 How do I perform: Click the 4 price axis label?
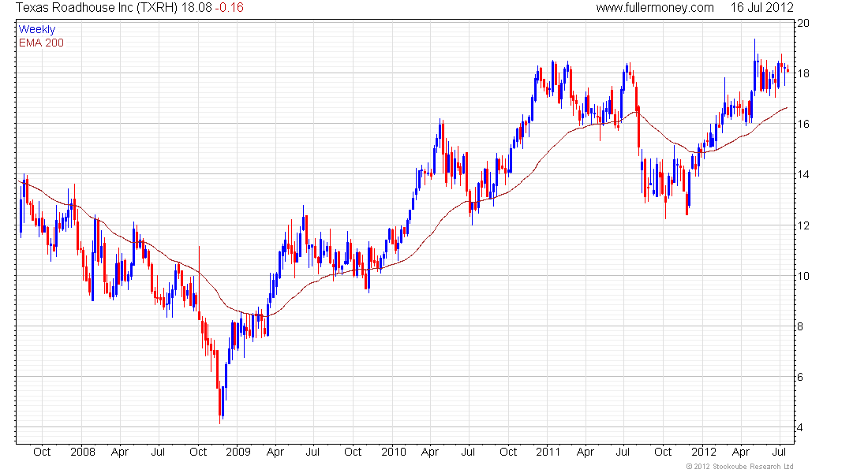pyautogui.click(x=800, y=427)
